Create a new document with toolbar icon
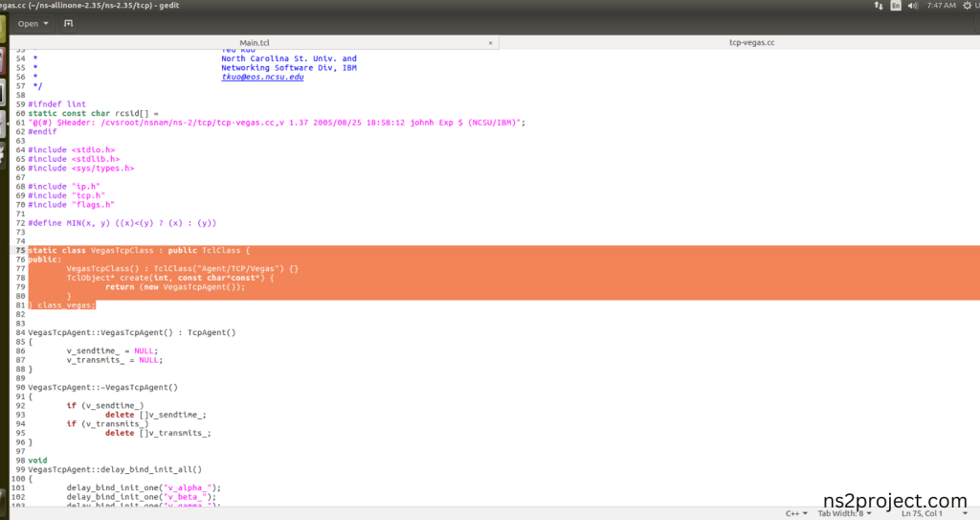Viewport: 980px width, 520px height. click(x=69, y=24)
